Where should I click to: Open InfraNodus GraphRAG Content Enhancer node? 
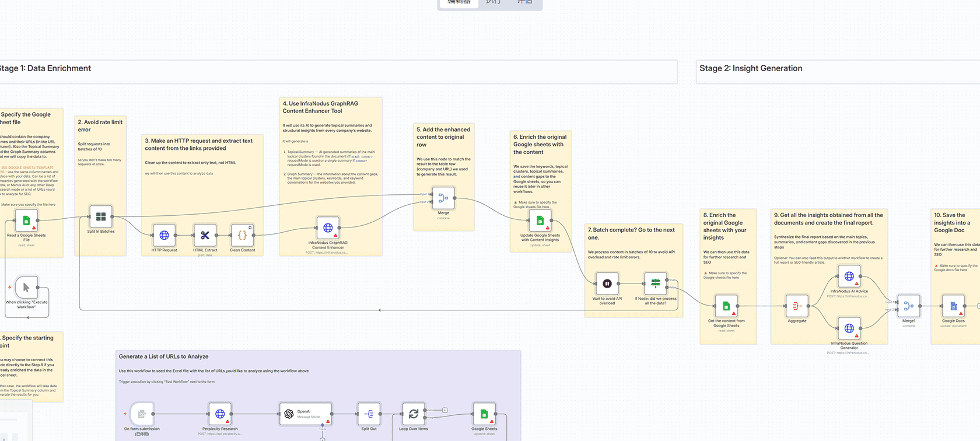(328, 228)
